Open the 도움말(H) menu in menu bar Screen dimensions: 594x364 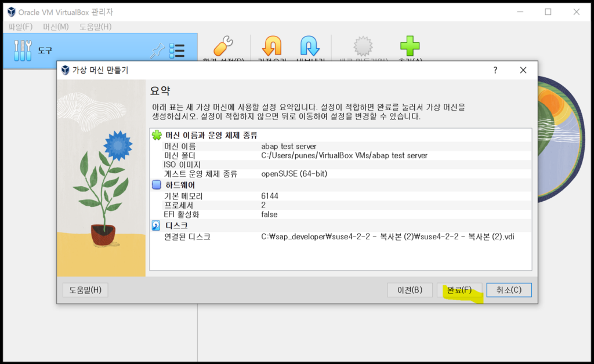pyautogui.click(x=96, y=27)
